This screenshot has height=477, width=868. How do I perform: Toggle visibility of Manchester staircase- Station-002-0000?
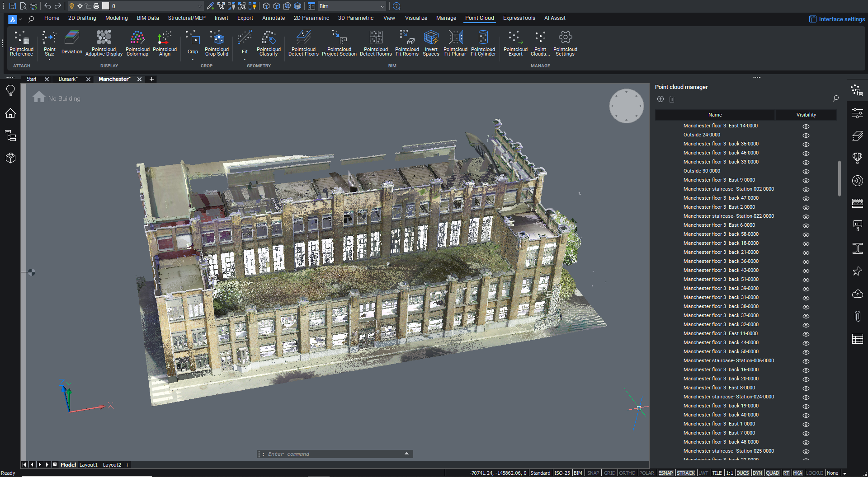tap(806, 189)
